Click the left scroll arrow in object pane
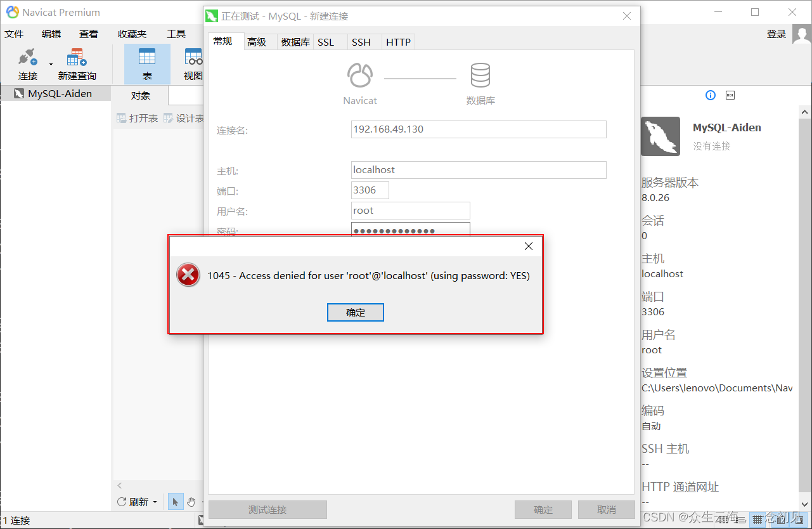Viewport: 812px width, 529px height. 120,486
